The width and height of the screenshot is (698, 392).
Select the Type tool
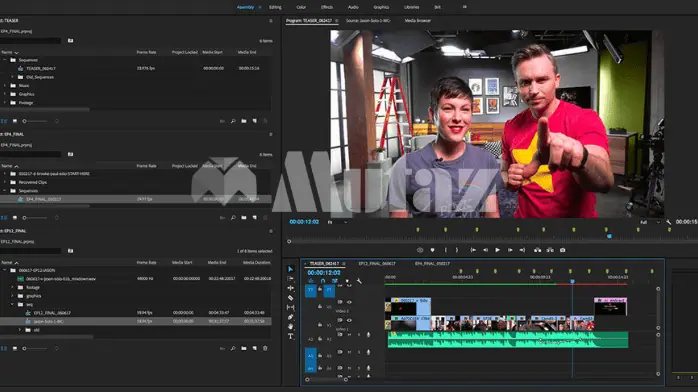pyautogui.click(x=291, y=337)
